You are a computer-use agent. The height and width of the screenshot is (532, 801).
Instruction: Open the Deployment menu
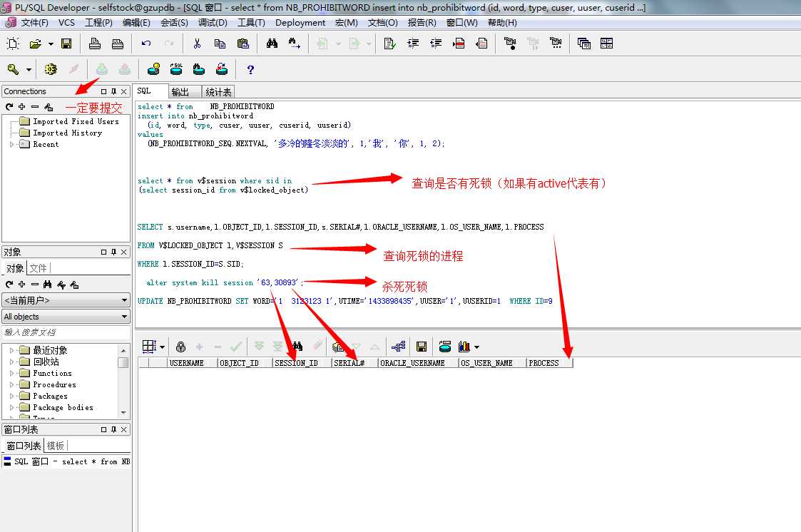pos(300,23)
